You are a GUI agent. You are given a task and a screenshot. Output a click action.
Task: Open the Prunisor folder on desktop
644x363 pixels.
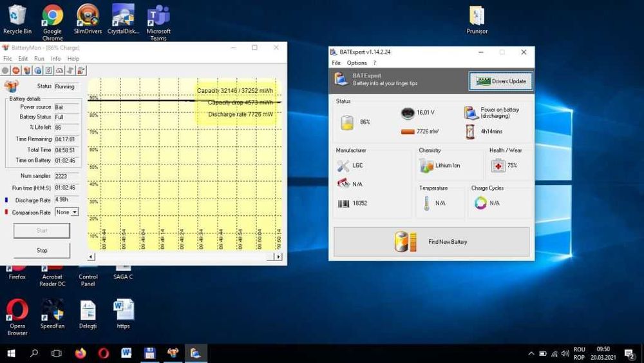(477, 17)
